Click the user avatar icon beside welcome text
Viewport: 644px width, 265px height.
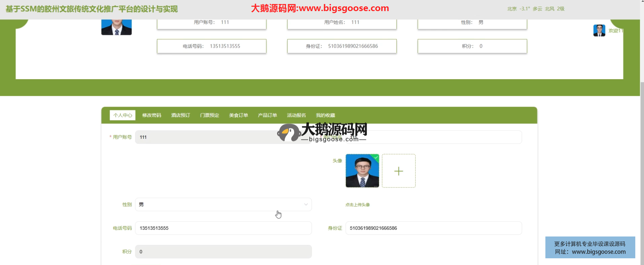pyautogui.click(x=599, y=31)
